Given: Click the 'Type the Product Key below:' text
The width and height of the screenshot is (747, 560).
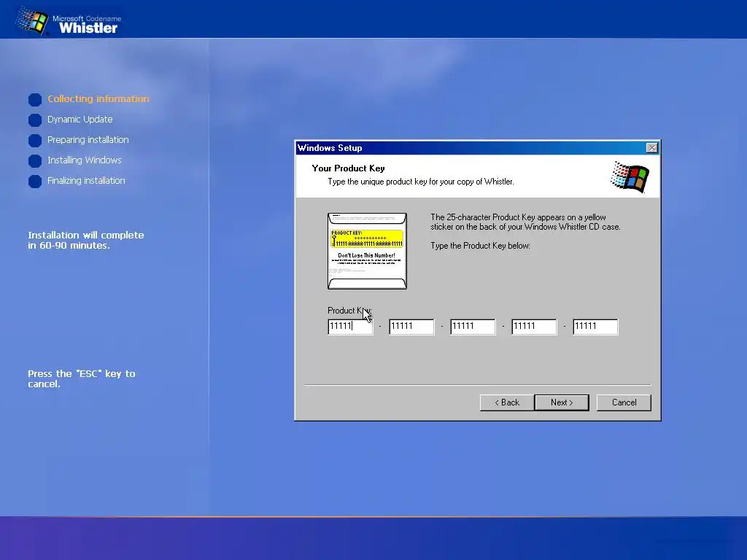Looking at the screenshot, I should [x=480, y=246].
